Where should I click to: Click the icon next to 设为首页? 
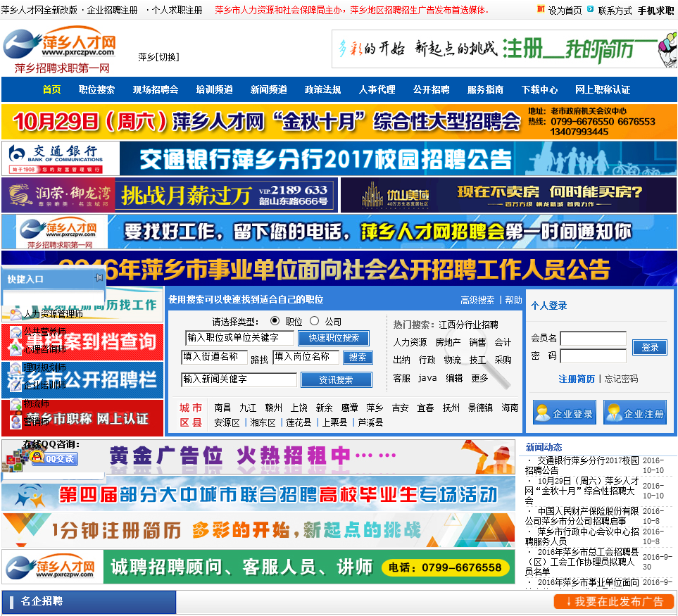click(x=541, y=9)
